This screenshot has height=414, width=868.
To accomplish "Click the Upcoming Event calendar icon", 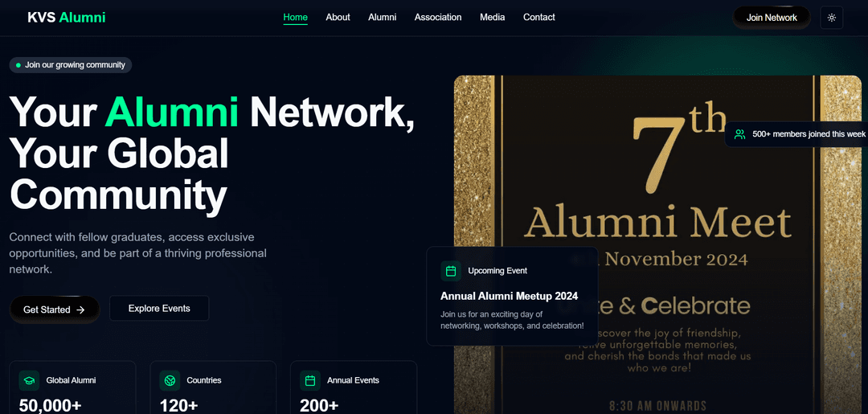I will (x=451, y=271).
